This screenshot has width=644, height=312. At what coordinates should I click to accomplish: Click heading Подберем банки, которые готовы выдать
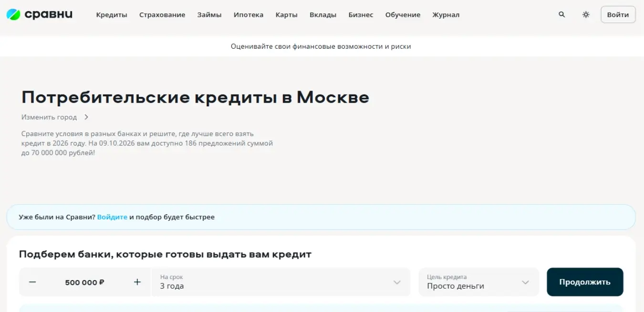click(165, 254)
